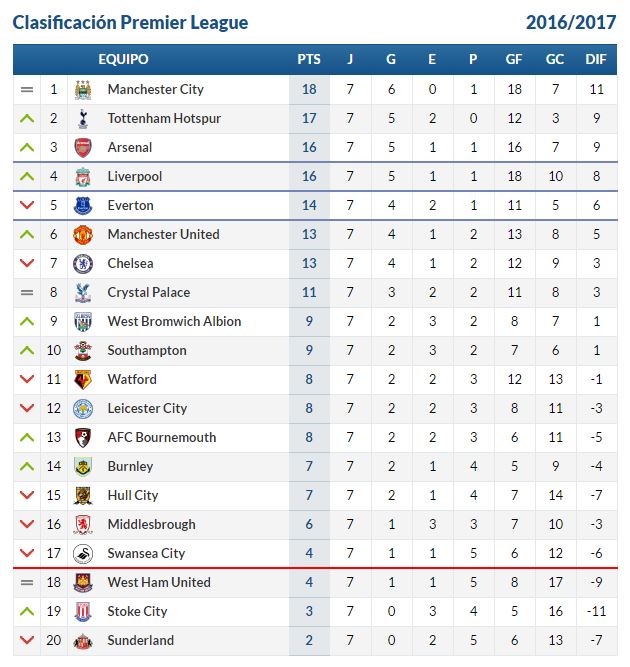The image size is (630, 667).
Task: Click the equals sign beside Crystal Palace
Action: 27,292
